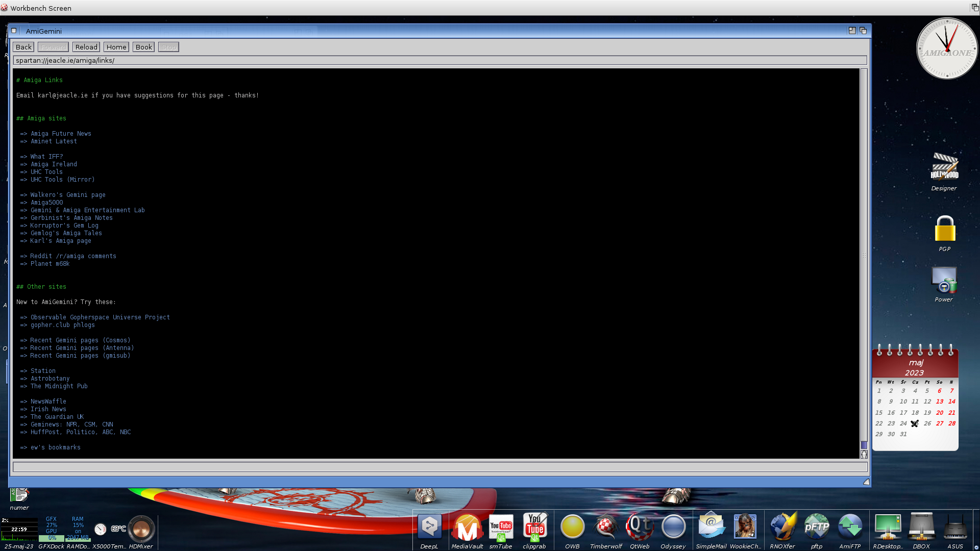980x551 pixels.
Task: Open ASUS router dock icon
Action: pyautogui.click(x=955, y=527)
